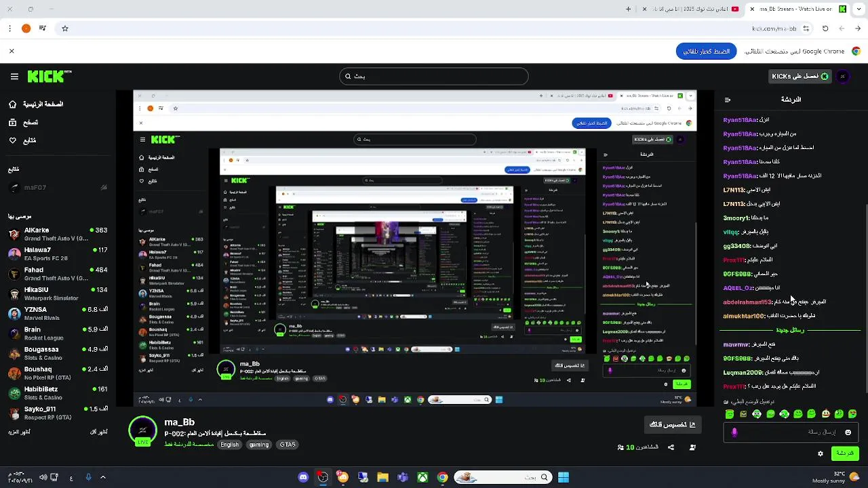Screen dimensions: 868x488
Task: Open chat settings gear icon
Action: [821, 453]
